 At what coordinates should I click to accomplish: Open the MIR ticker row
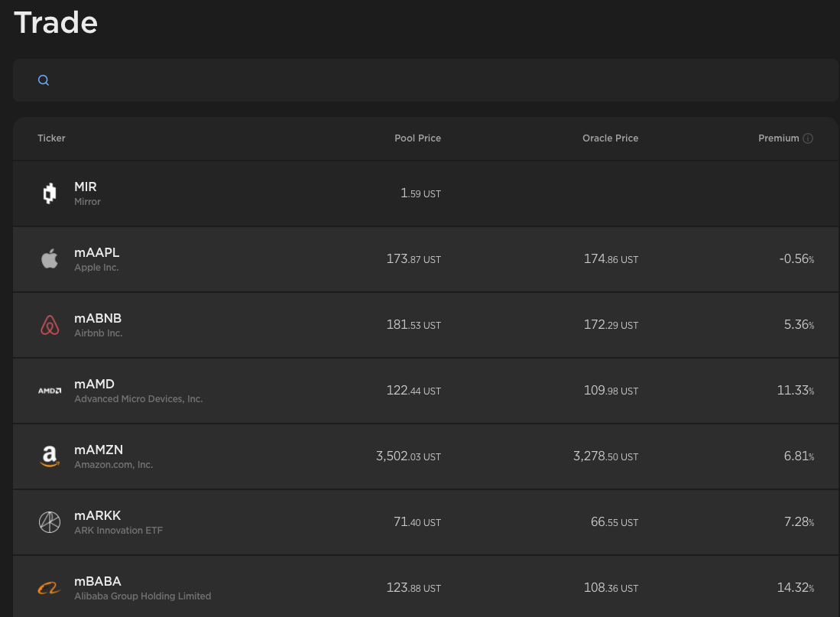pos(426,193)
